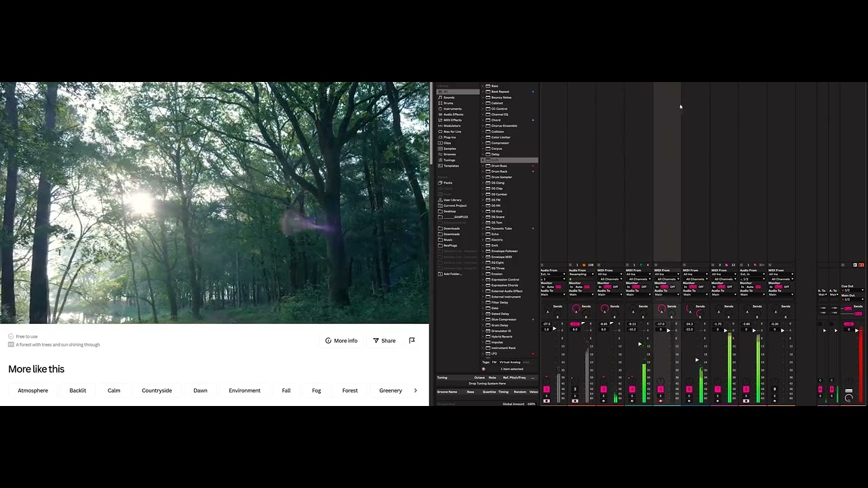Click the Glue Compressor device icon
The image size is (868, 488).
coord(488,319)
